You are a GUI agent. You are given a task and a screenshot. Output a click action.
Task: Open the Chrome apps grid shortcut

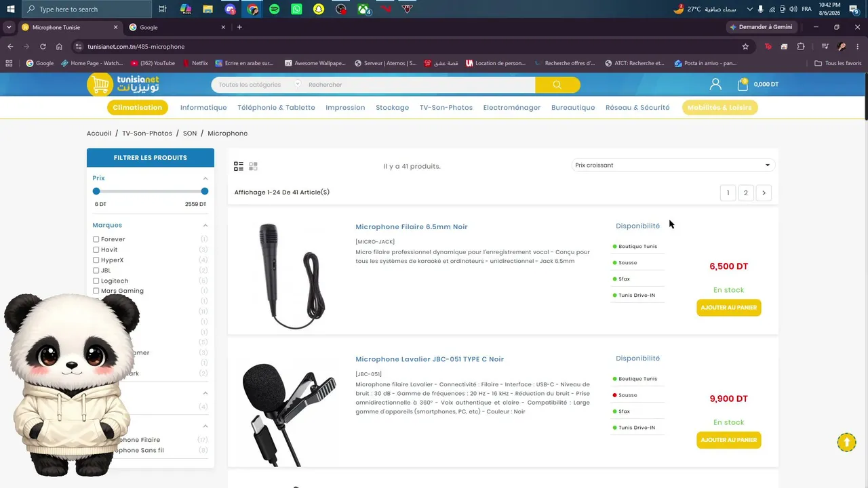pyautogui.click(x=9, y=63)
